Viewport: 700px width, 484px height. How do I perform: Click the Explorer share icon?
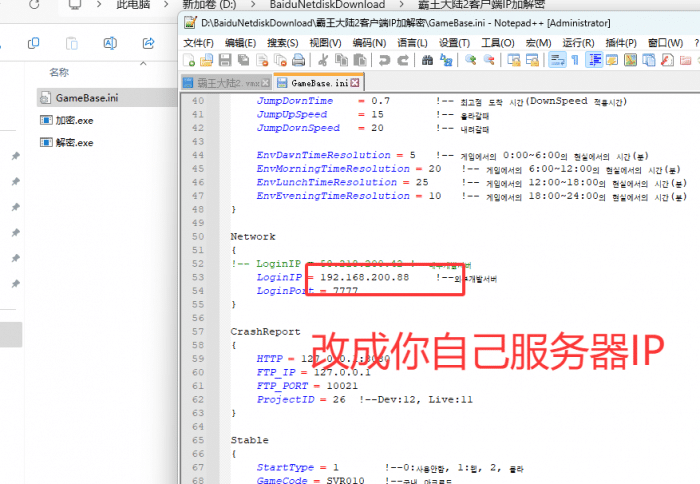pyautogui.click(x=149, y=43)
